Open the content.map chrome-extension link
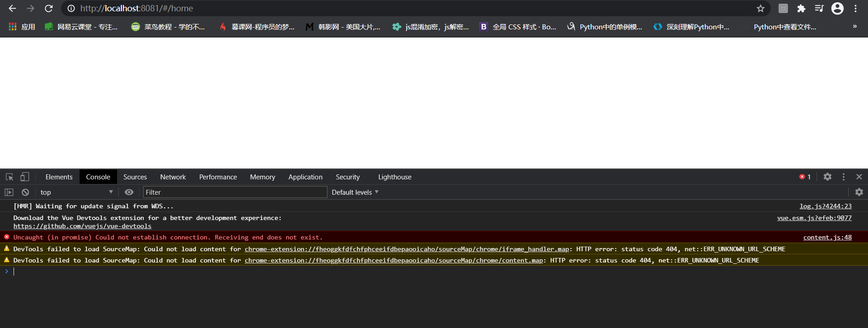This screenshot has height=328, width=868. coord(394,260)
